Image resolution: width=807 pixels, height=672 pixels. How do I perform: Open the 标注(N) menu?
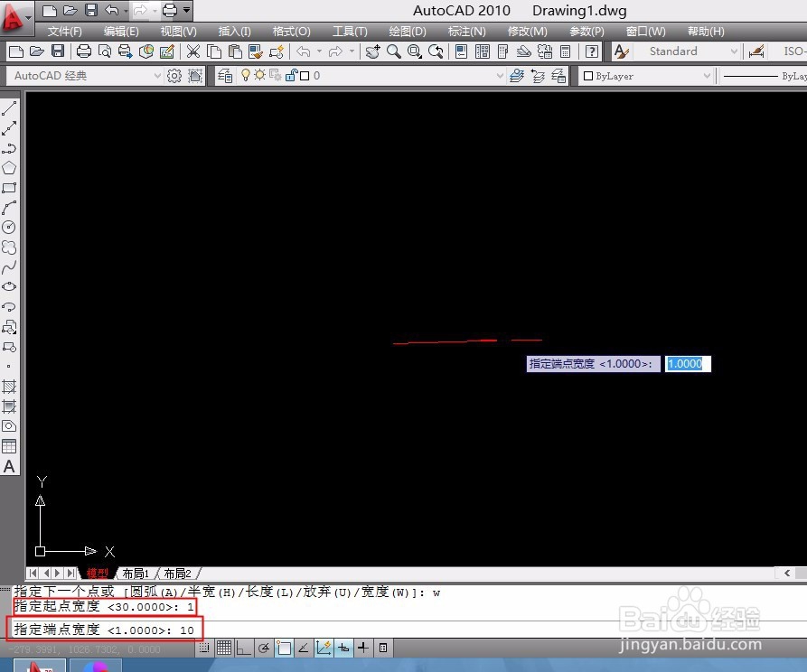point(467,32)
